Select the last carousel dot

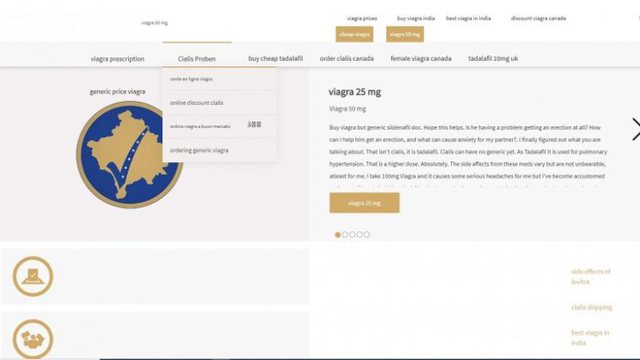367,235
